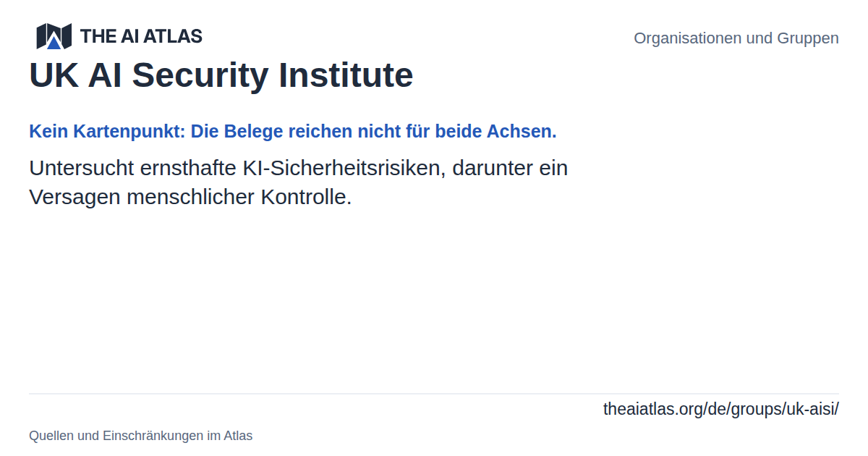Screen dimensions: 868x456
Task: Click the blue Kein Kartenpunkt notice
Action: [293, 132]
